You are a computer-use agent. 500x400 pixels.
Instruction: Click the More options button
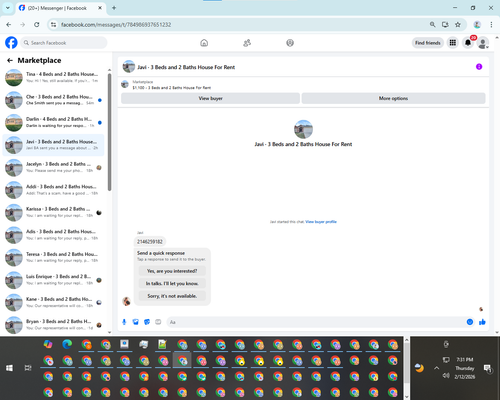pos(393,98)
